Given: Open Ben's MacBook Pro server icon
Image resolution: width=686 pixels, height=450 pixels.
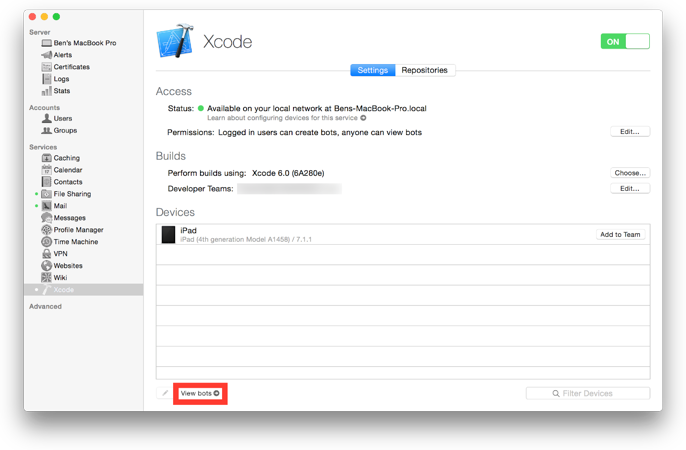Looking at the screenshot, I should click(x=46, y=43).
